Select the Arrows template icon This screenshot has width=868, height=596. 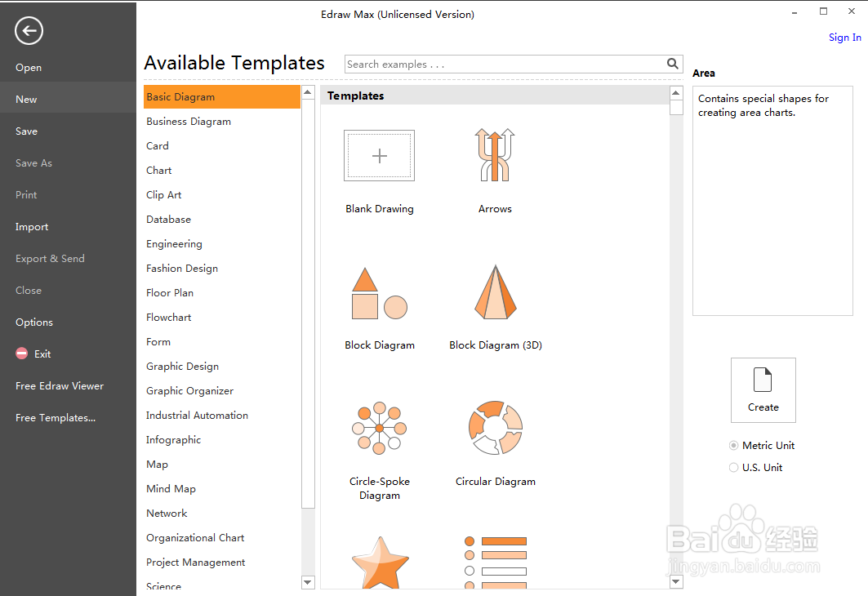pos(495,155)
